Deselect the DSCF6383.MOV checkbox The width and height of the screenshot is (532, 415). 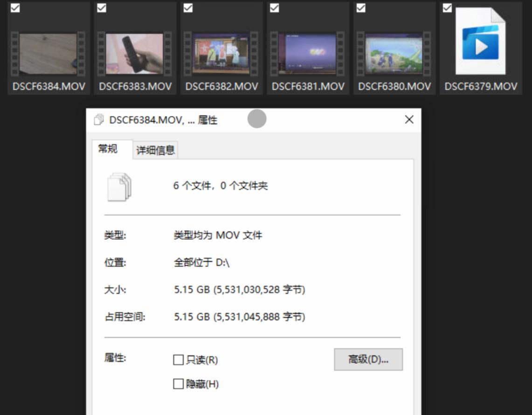(x=102, y=7)
